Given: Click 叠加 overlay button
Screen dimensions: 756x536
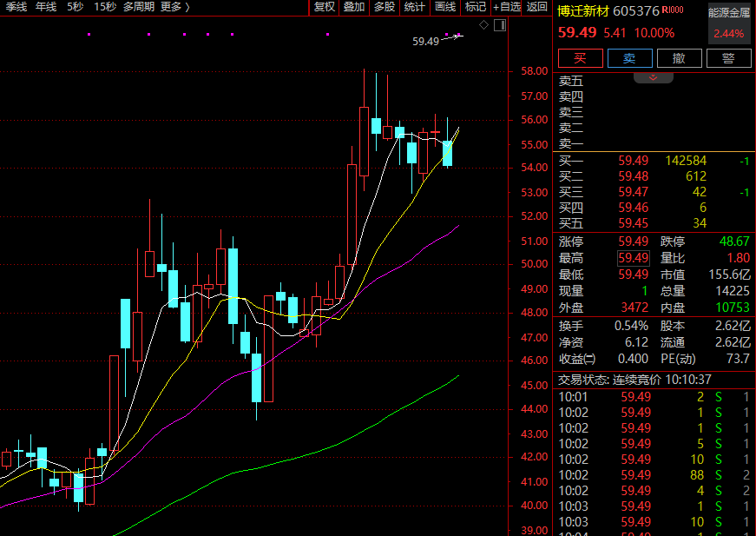Looking at the screenshot, I should (x=354, y=7).
